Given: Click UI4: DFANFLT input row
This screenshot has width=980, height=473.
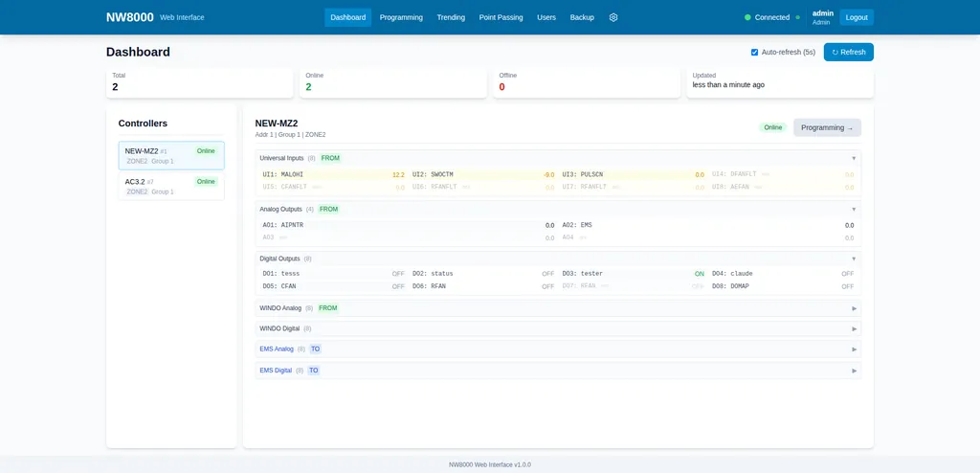Looking at the screenshot, I should (783, 174).
